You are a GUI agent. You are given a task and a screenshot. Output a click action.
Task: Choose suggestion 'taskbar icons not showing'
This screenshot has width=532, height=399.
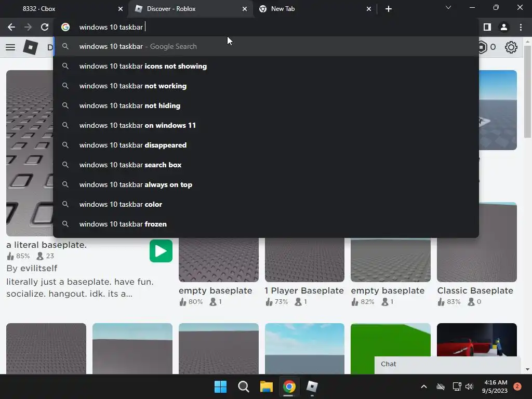click(266, 66)
